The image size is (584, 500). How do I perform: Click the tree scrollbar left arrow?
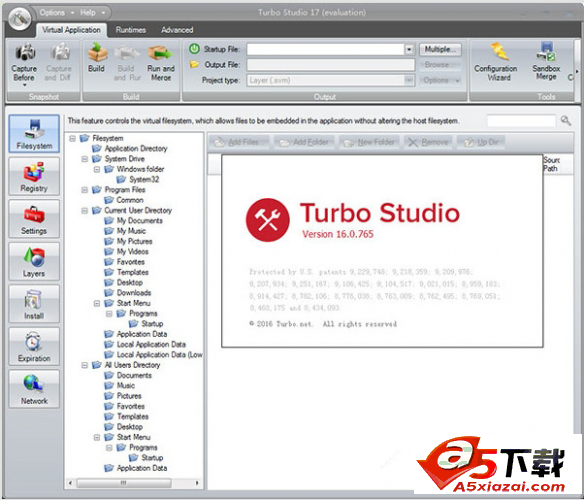pyautogui.click(x=71, y=483)
